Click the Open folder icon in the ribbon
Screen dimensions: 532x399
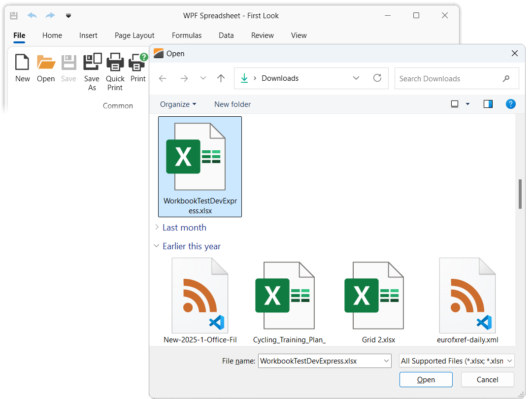coord(46,63)
